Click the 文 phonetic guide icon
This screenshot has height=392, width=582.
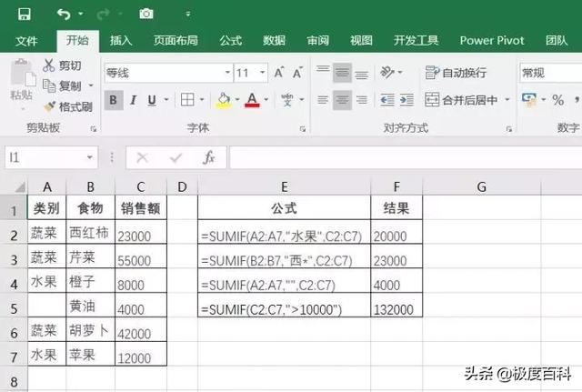pos(287,100)
